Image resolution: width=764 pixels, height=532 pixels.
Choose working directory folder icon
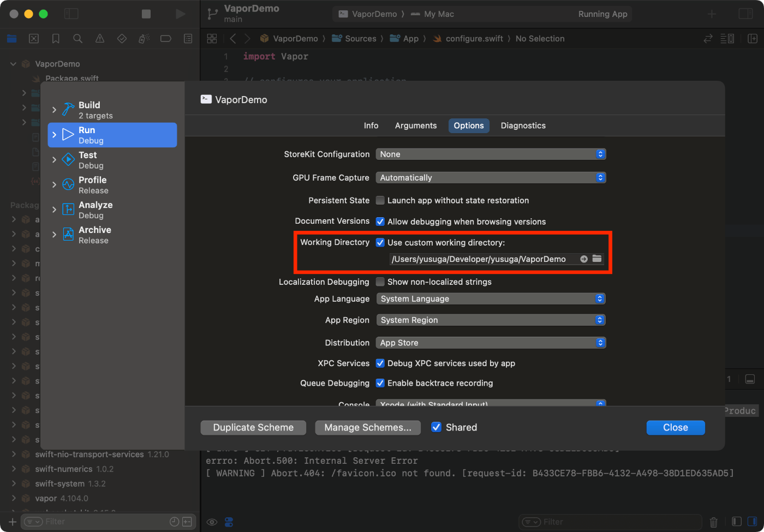click(597, 259)
